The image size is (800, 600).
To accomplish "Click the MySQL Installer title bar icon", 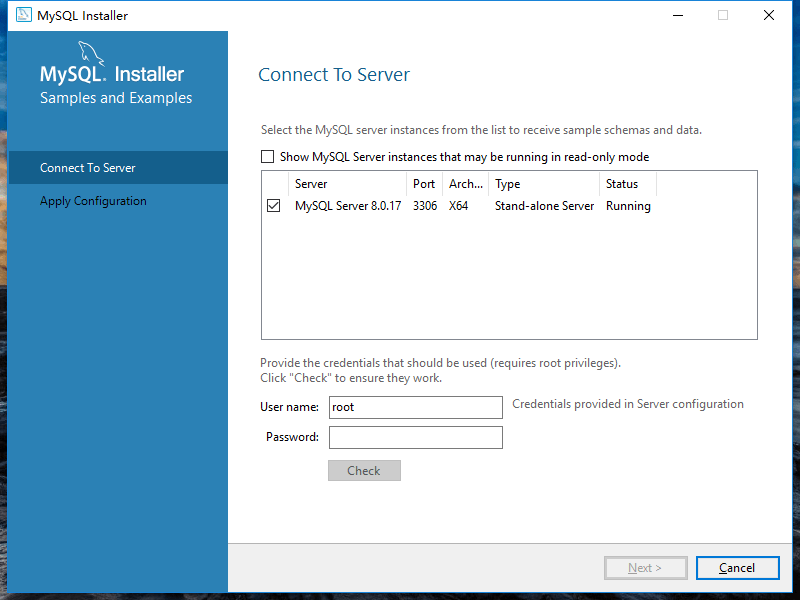I will point(23,15).
